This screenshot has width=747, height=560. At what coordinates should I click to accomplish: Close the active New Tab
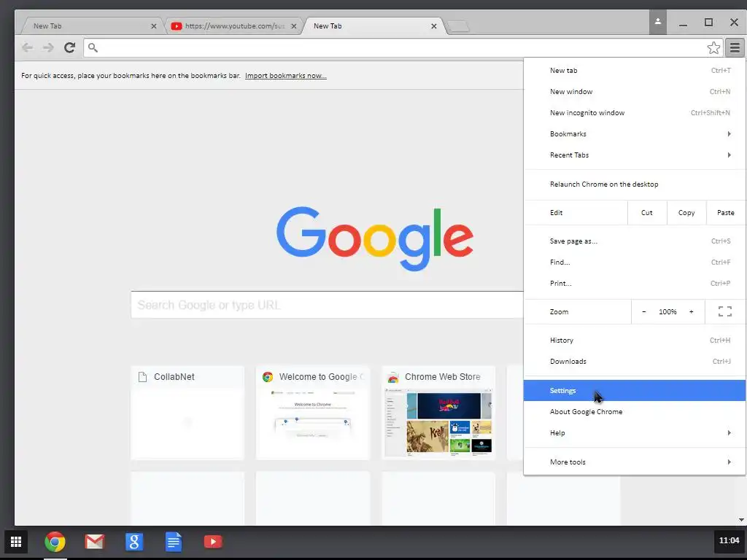[433, 26]
